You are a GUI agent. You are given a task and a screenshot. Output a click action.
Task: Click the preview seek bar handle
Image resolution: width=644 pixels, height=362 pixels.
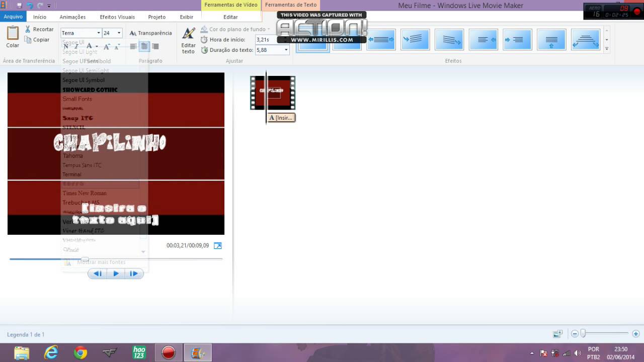pyautogui.click(x=85, y=259)
